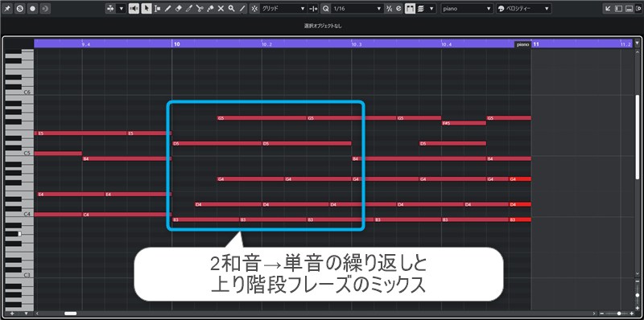This screenshot has width=644, height=320.
Task: Click bar 10 on the ruler
Action: (x=176, y=43)
